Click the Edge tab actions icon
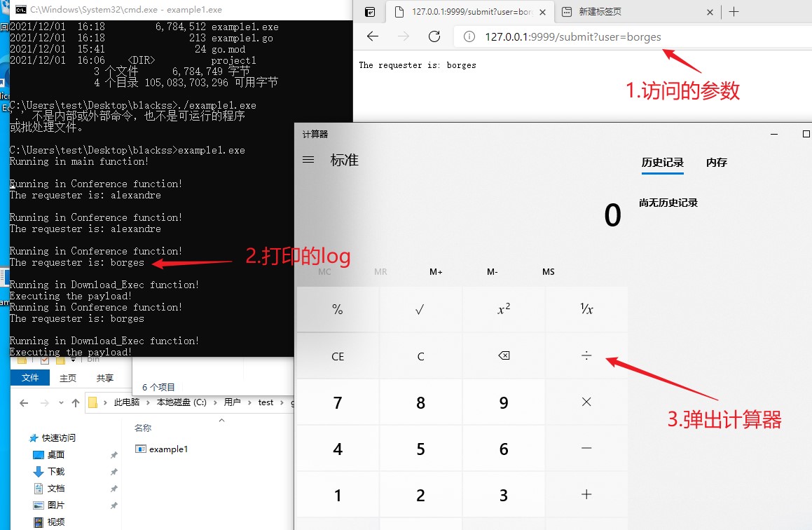This screenshot has height=530, width=812. point(370,12)
